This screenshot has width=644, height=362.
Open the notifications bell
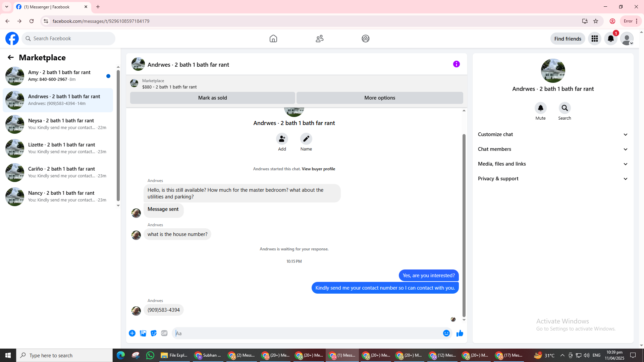click(611, 39)
